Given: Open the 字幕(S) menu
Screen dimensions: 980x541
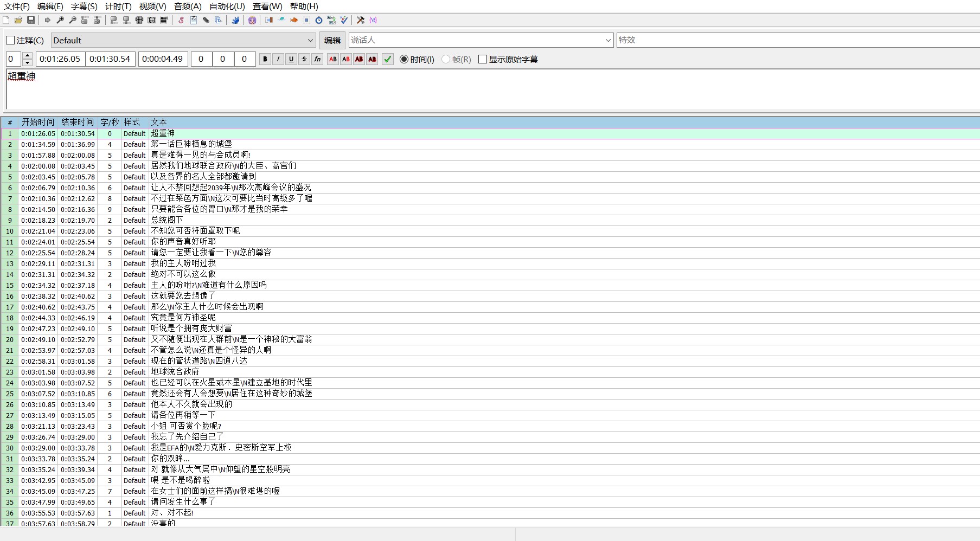Looking at the screenshot, I should (x=84, y=7).
